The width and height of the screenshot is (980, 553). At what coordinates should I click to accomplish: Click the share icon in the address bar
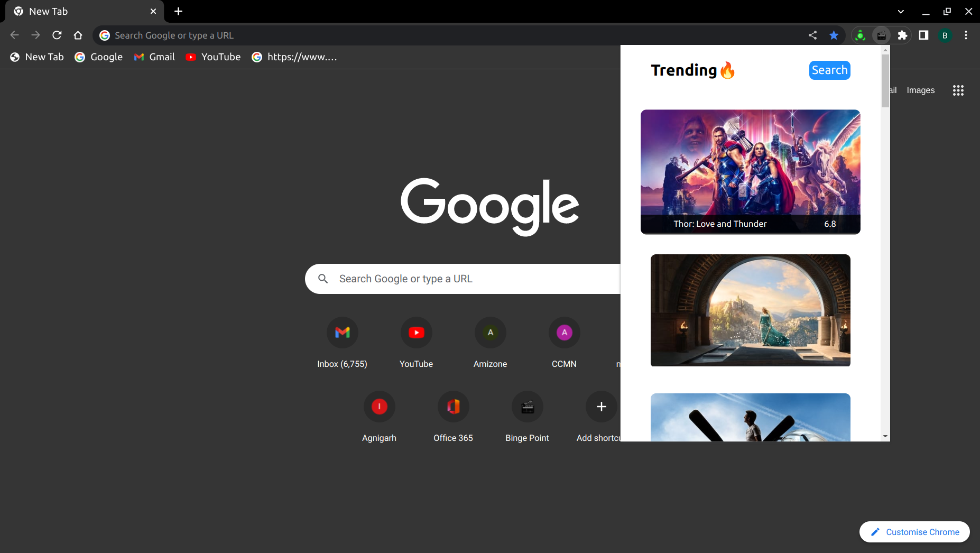[x=812, y=35]
